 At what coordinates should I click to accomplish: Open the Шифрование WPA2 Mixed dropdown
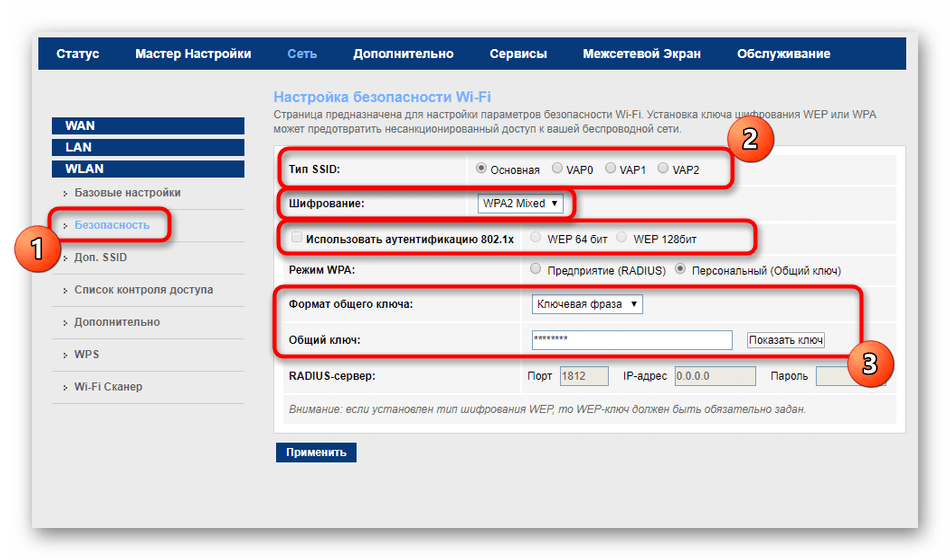click(520, 204)
